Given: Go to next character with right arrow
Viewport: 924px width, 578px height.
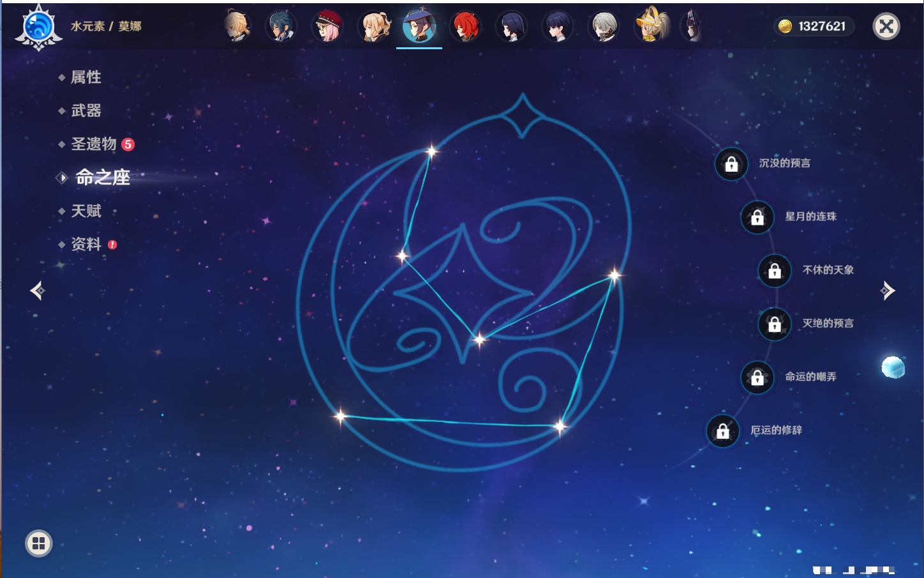Looking at the screenshot, I should coord(888,291).
